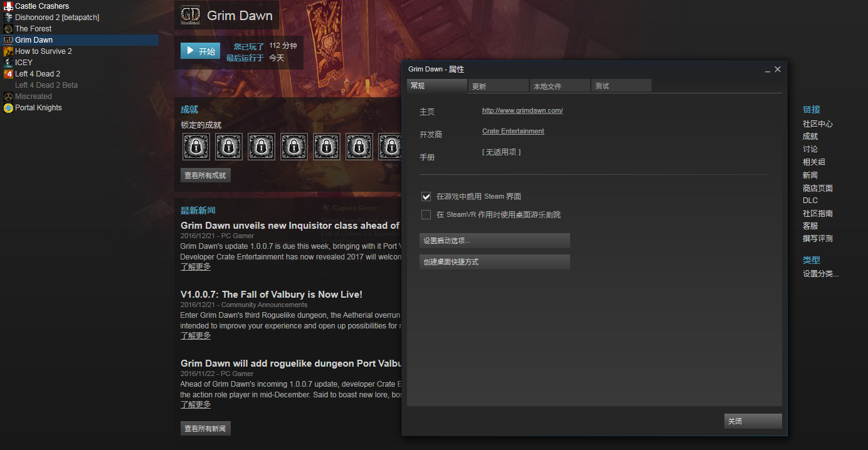Click 设置分类... link
The height and width of the screenshot is (450, 868).
click(x=821, y=274)
